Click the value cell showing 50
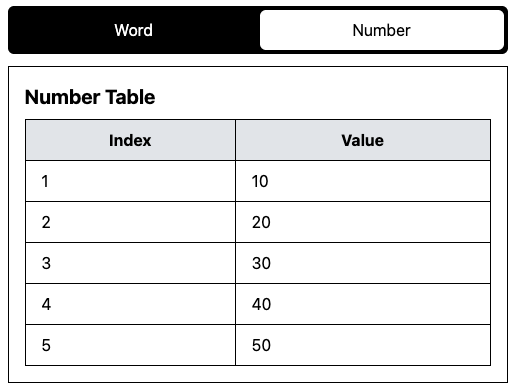 363,345
